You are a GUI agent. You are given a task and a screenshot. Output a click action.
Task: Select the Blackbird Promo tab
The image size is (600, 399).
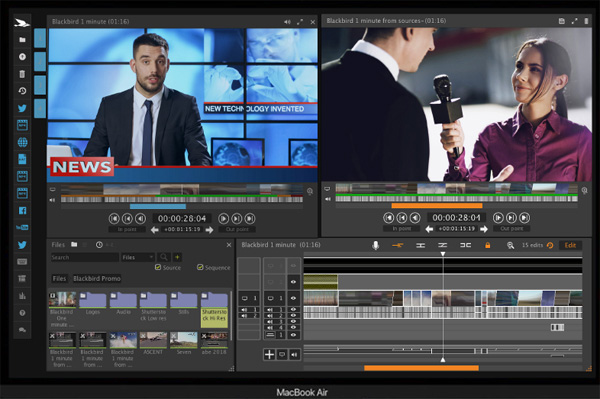[97, 278]
